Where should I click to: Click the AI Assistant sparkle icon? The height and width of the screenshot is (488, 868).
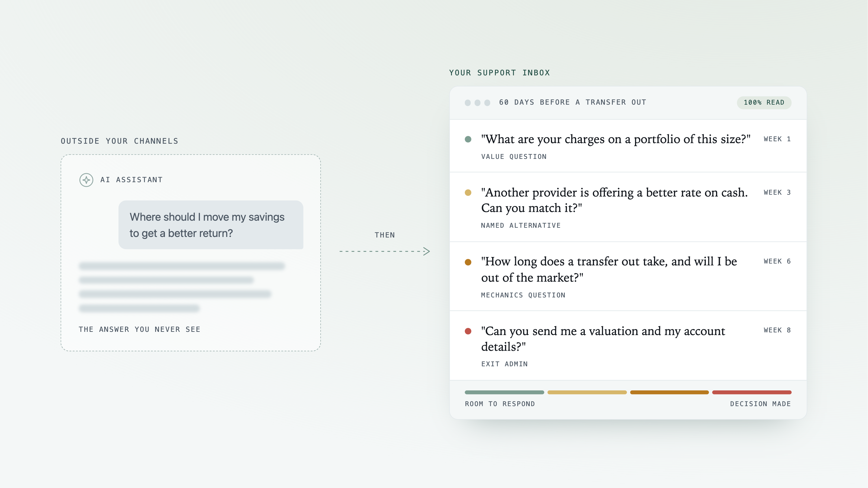[86, 180]
